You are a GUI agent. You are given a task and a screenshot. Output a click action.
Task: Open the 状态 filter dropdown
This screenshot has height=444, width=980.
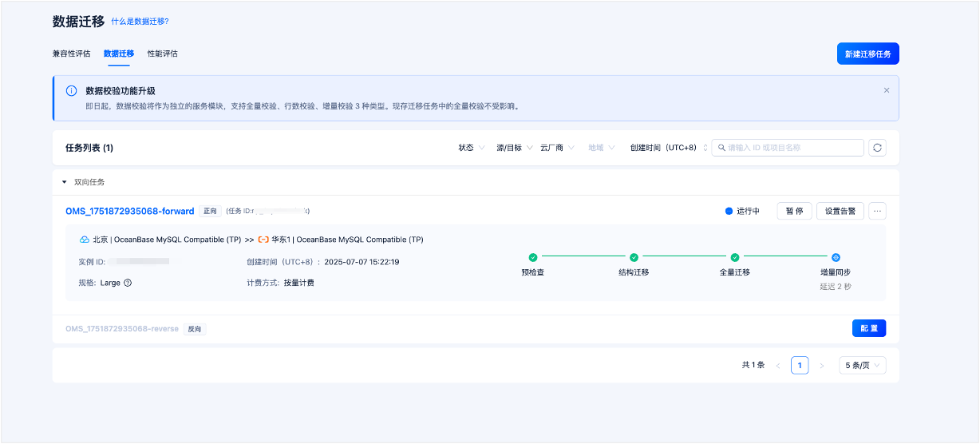pos(472,148)
